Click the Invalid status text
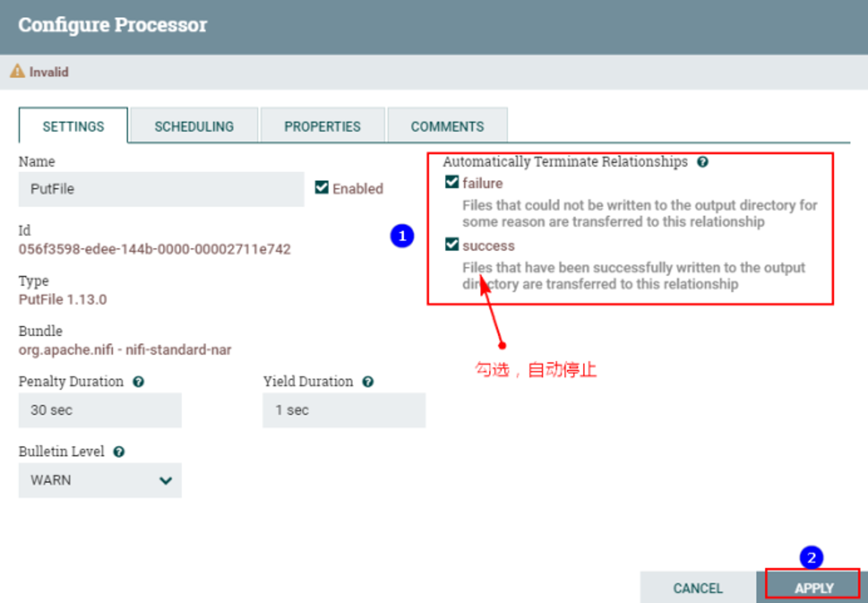 [49, 72]
